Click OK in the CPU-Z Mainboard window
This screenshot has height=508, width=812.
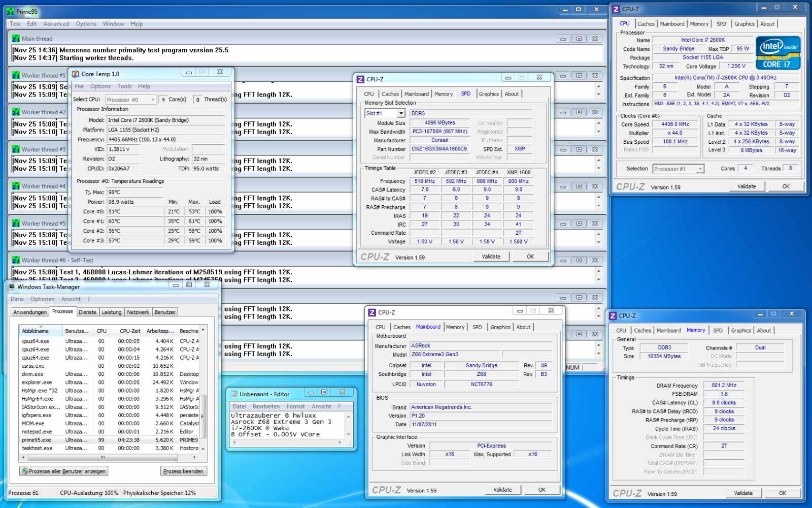point(542,490)
